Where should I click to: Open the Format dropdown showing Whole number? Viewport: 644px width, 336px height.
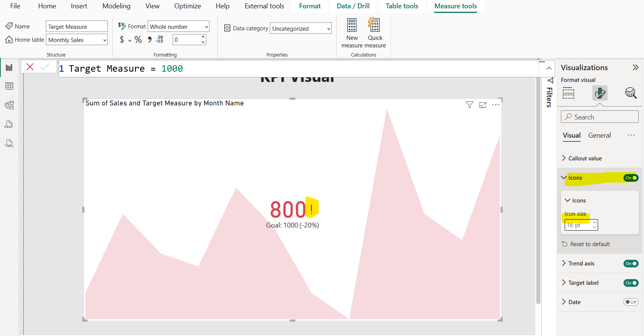click(178, 27)
